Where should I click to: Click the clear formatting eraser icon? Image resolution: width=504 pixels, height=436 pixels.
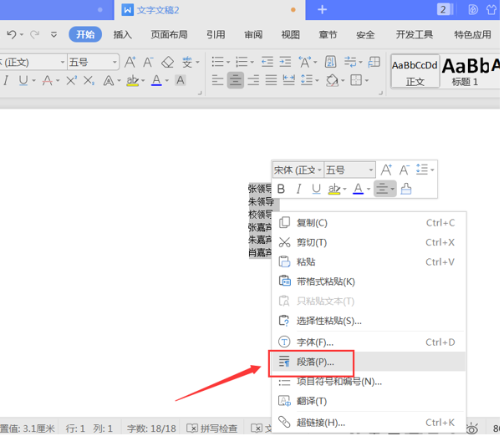[x=167, y=62]
